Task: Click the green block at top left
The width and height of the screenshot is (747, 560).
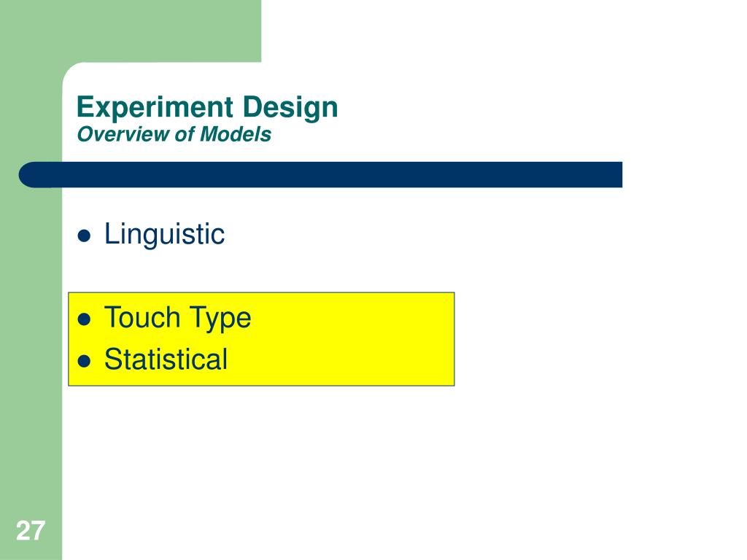Action: [131, 31]
